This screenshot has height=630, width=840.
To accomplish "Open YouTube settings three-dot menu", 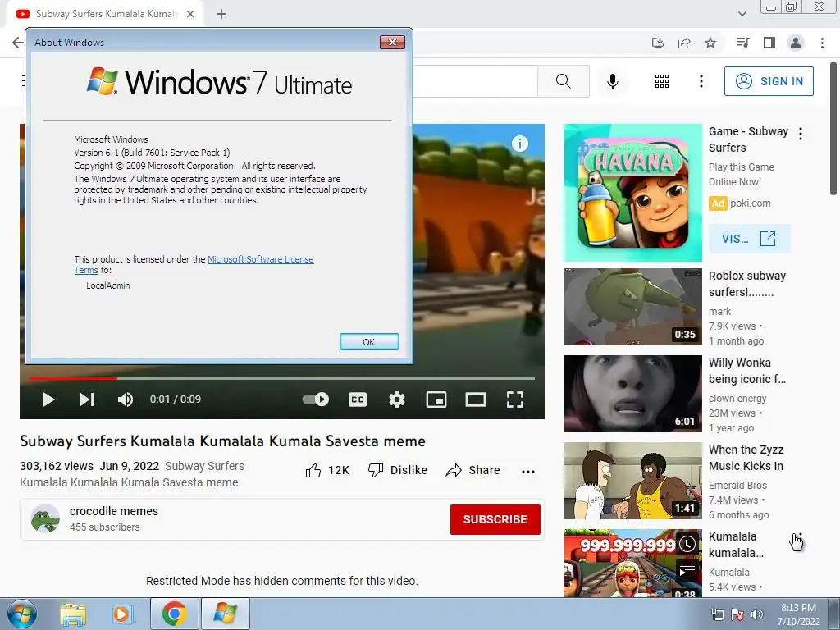I will [x=701, y=81].
